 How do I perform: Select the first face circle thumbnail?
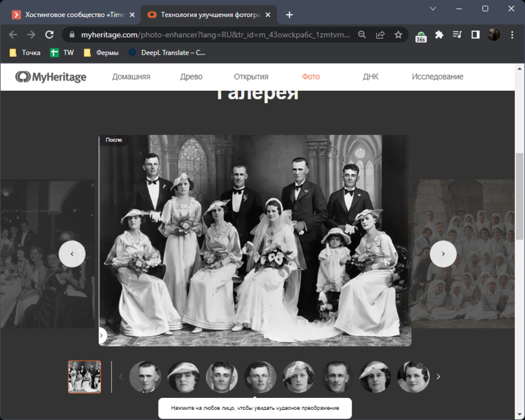145,377
